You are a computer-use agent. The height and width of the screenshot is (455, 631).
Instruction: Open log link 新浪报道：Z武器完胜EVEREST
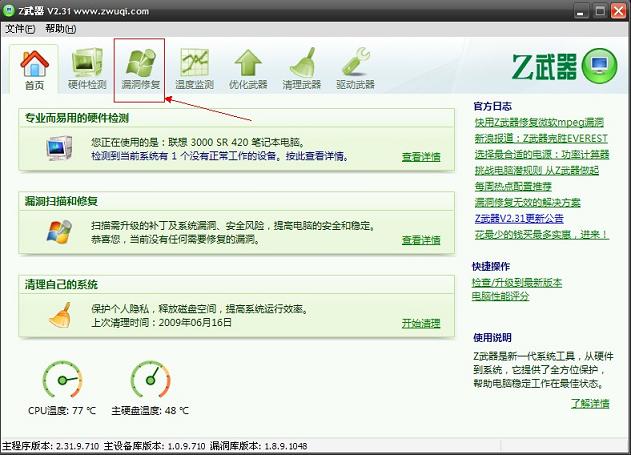(541, 138)
